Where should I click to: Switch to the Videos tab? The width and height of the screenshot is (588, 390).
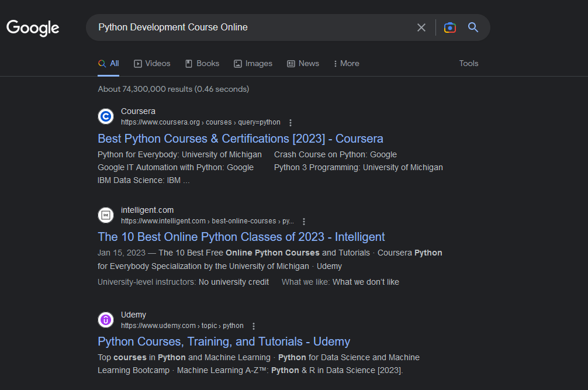click(152, 63)
